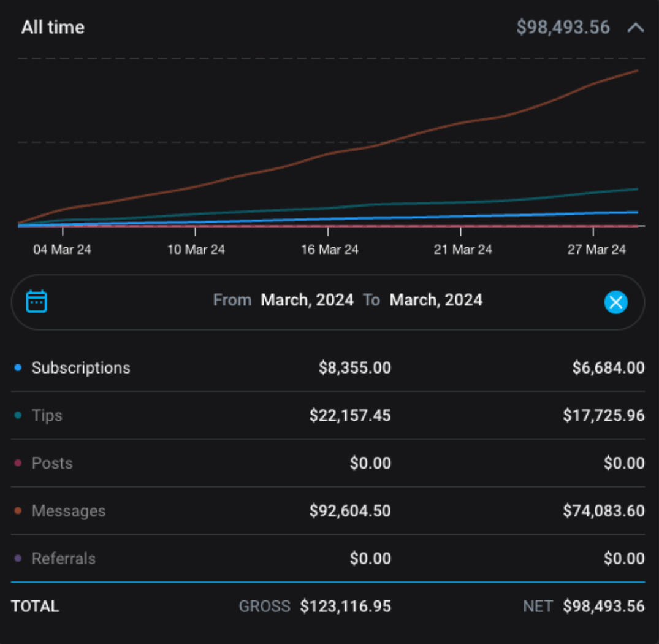Click the blue dot beside Subscriptions
This screenshot has width=659, height=644.
[x=18, y=368]
